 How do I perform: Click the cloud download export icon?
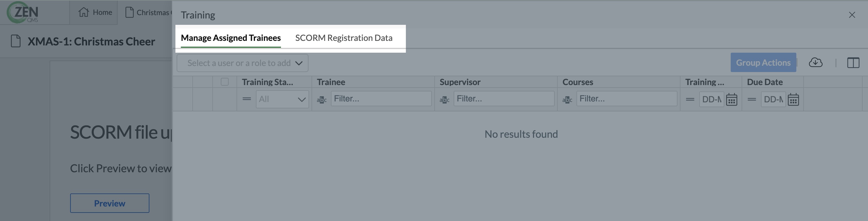pos(815,62)
